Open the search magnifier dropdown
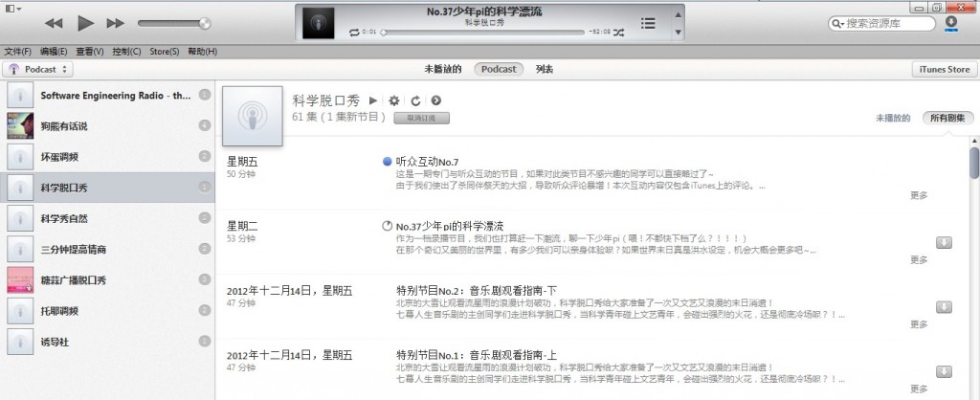 pyautogui.click(x=836, y=24)
